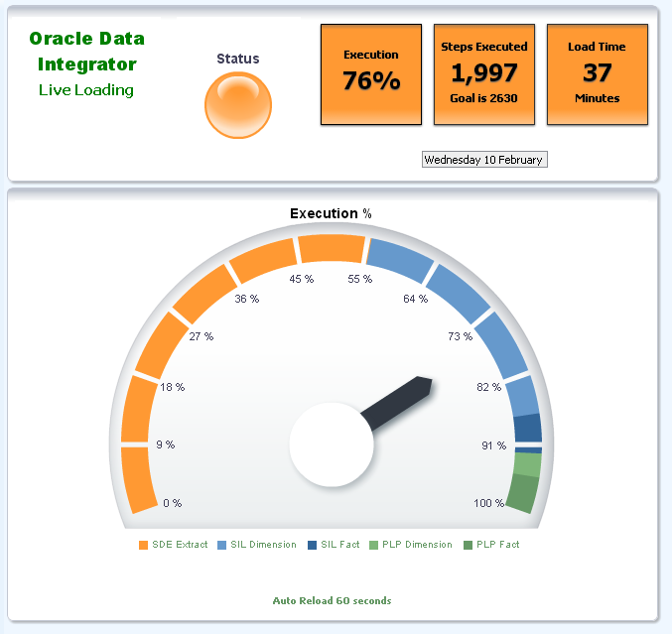Click the orange gauge segment between 45 % and 55 %
672x634 pixels.
coord(332,248)
